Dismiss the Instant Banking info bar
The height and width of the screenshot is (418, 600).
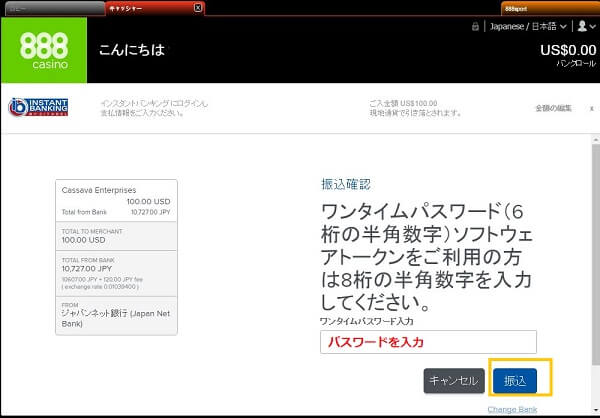point(591,107)
